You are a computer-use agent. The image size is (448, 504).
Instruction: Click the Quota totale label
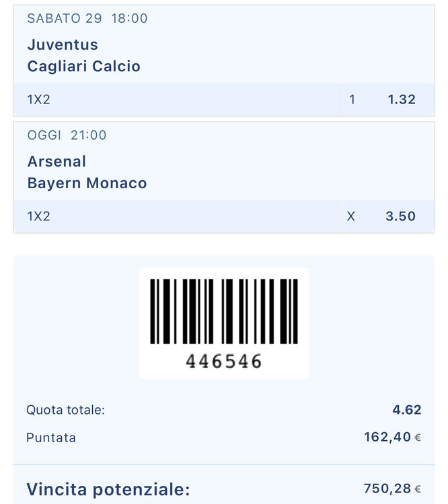click(65, 410)
